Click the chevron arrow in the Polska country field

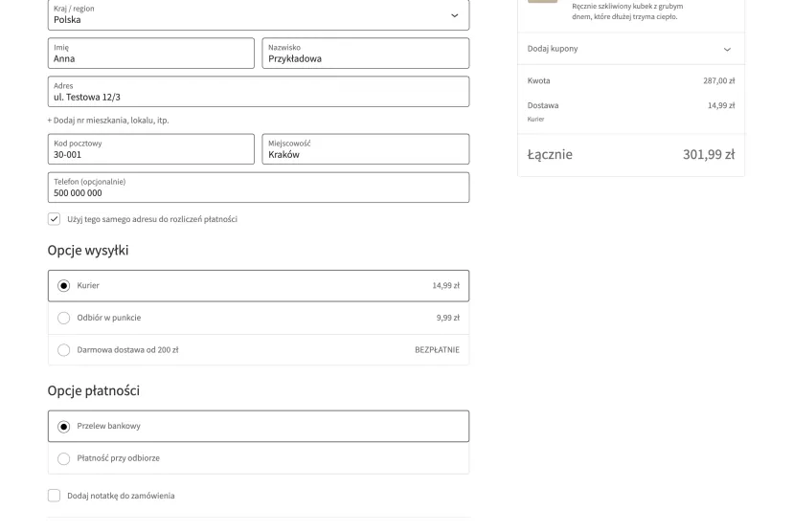pyautogui.click(x=455, y=15)
